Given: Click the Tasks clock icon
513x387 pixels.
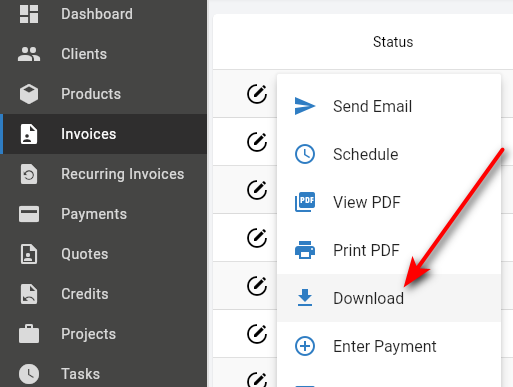Looking at the screenshot, I should [x=29, y=374].
